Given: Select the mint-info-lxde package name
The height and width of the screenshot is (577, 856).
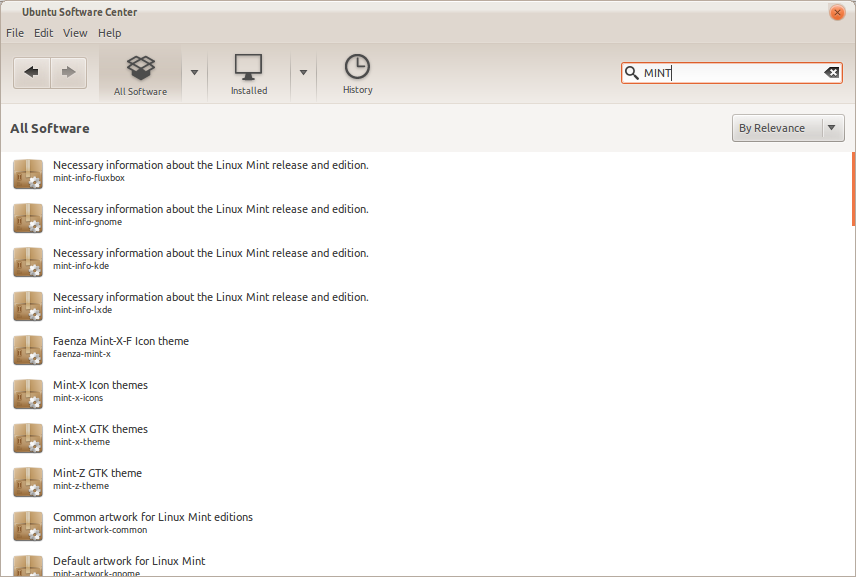Looking at the screenshot, I should click(82, 310).
